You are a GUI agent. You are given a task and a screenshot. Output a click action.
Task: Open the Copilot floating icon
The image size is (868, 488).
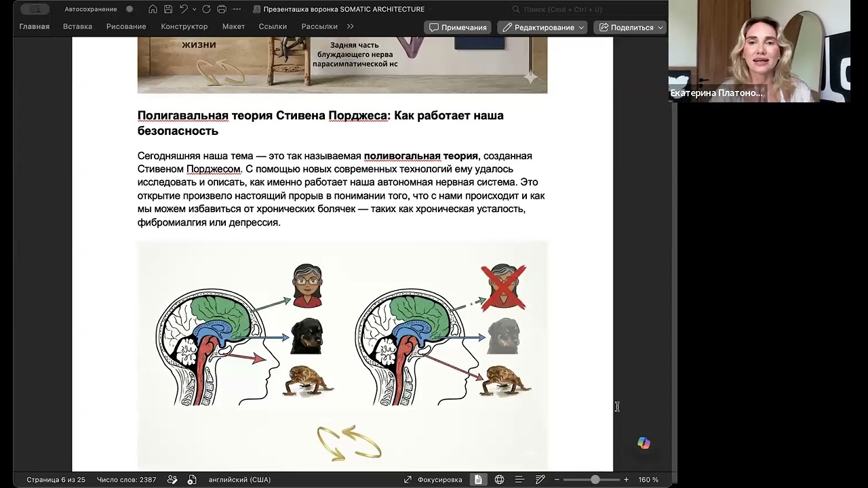(x=644, y=443)
